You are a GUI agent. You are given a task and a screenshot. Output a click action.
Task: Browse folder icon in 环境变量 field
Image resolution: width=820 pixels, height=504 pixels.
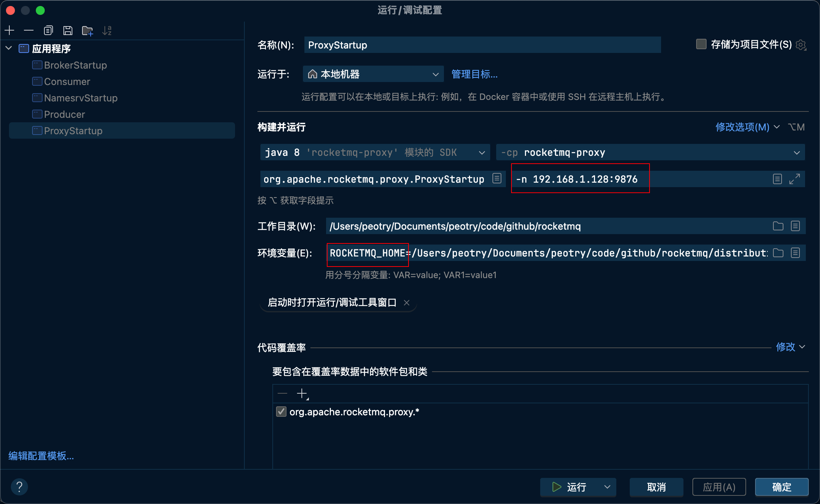pos(778,253)
